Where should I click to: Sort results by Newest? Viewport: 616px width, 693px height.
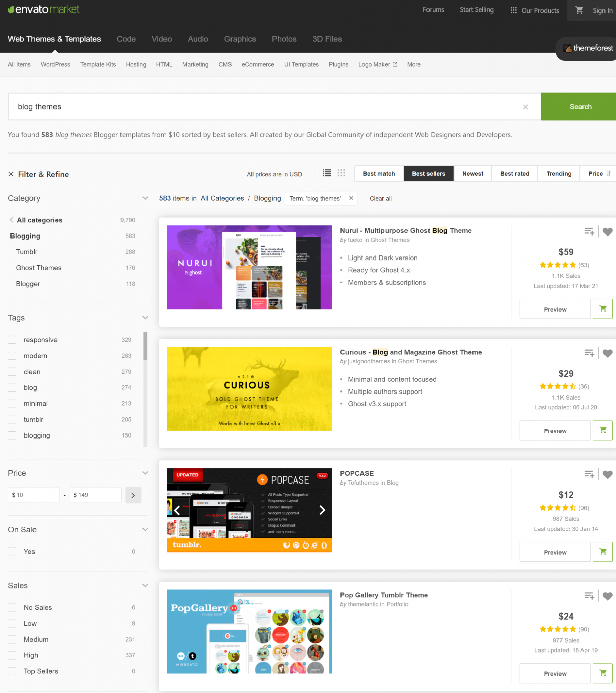coord(472,173)
